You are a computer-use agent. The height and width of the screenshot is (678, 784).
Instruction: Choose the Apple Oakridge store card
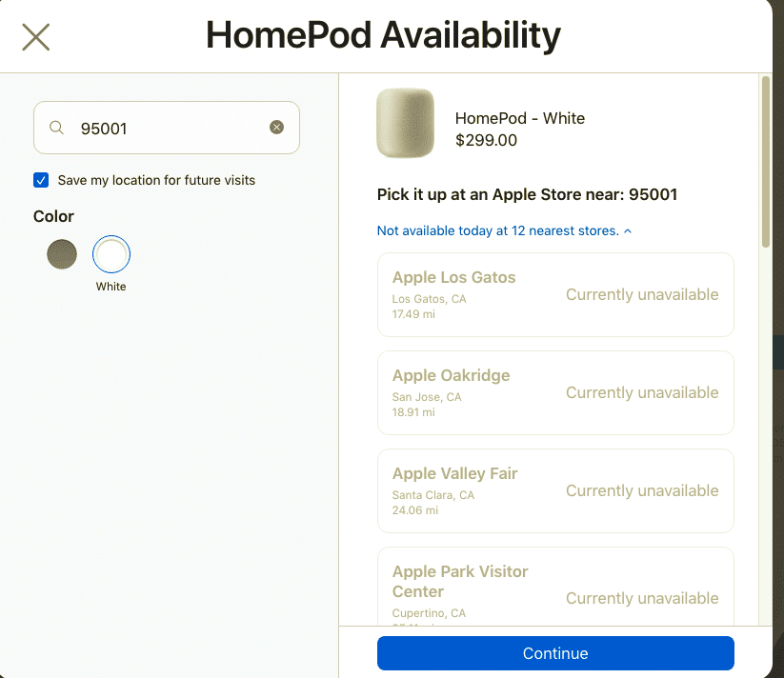click(x=555, y=392)
